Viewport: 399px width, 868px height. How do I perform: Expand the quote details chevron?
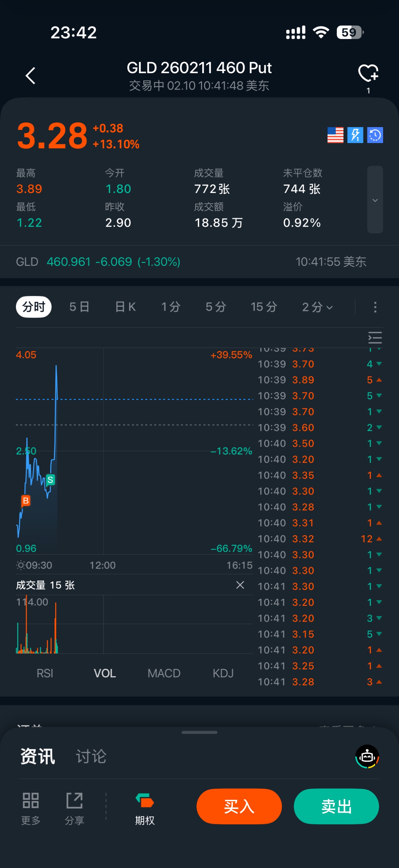pos(375,200)
